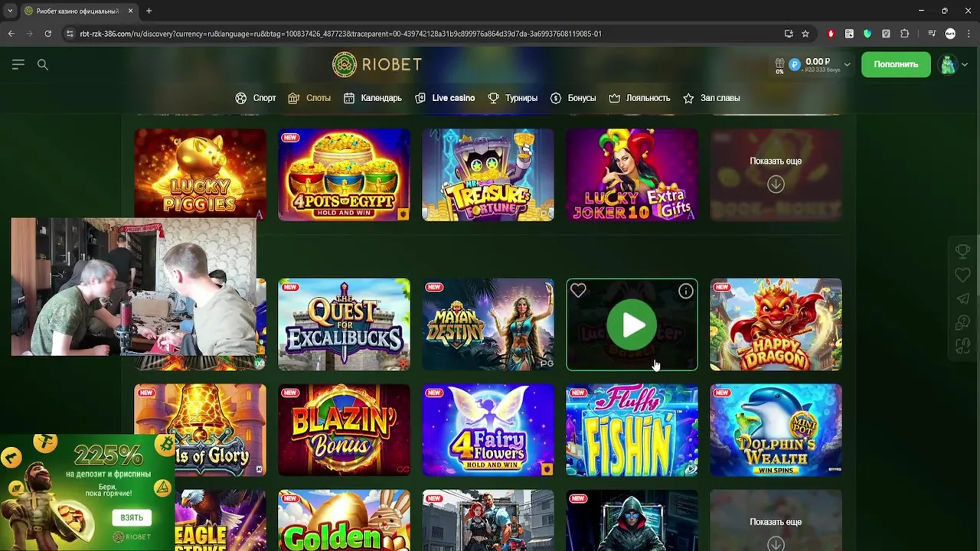Reload the browser page

pyautogui.click(x=47, y=34)
